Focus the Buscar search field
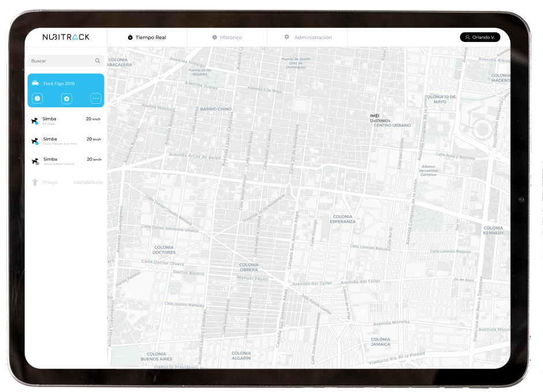The width and height of the screenshot is (543, 392). [61, 61]
